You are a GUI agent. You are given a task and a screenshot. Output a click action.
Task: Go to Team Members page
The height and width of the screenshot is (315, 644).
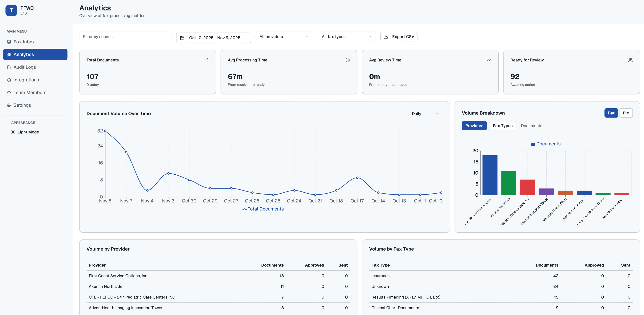30,93
